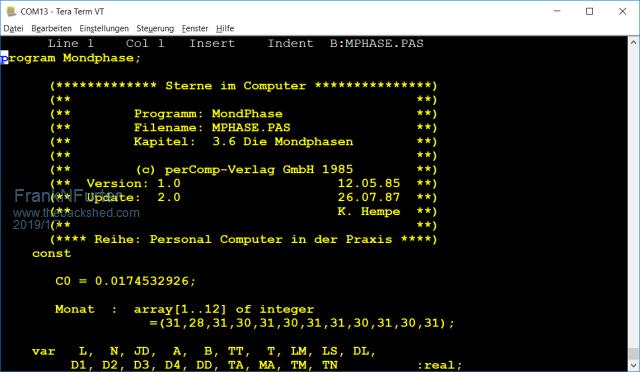The image size is (640, 372).
Task: Click the highlighted cursor on 'program'
Action: pos(4,58)
